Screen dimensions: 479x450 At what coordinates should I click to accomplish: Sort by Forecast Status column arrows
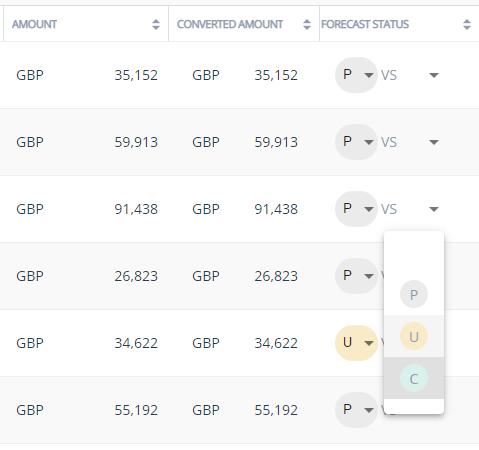467,24
